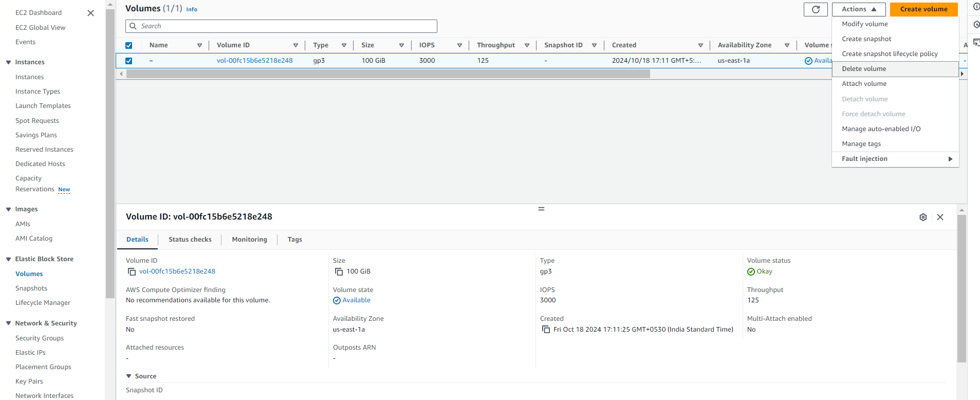
Task: Collapse the Elastic Block Store section
Action: point(9,259)
